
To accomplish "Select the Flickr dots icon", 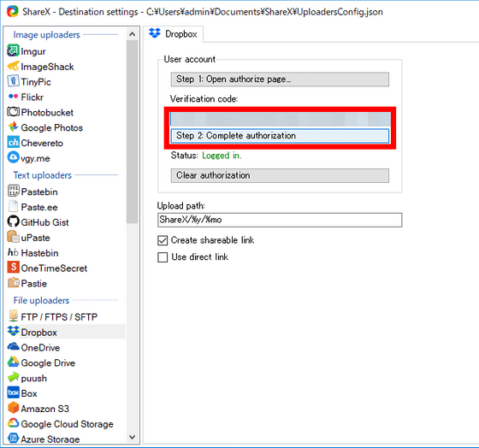I will point(13,97).
